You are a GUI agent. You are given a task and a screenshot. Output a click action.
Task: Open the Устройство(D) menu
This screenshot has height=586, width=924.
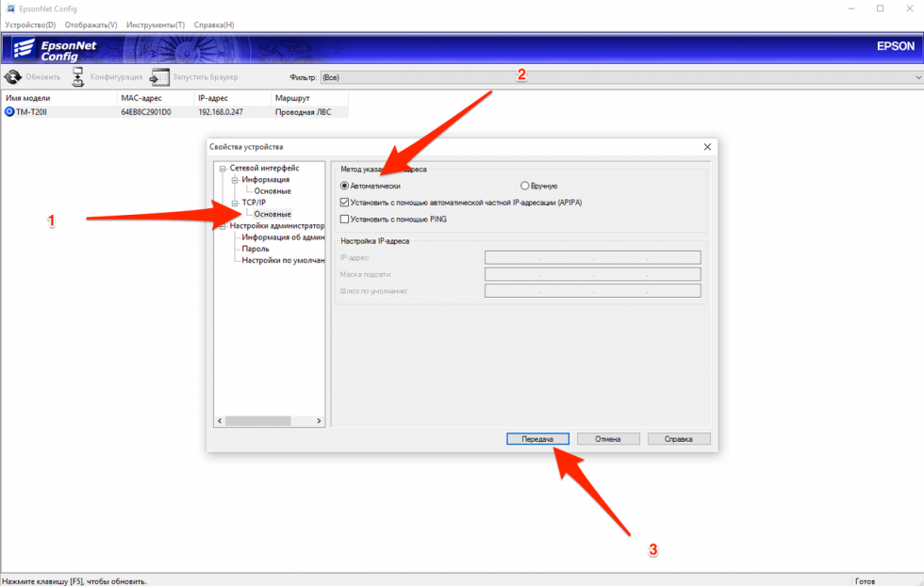[30, 24]
